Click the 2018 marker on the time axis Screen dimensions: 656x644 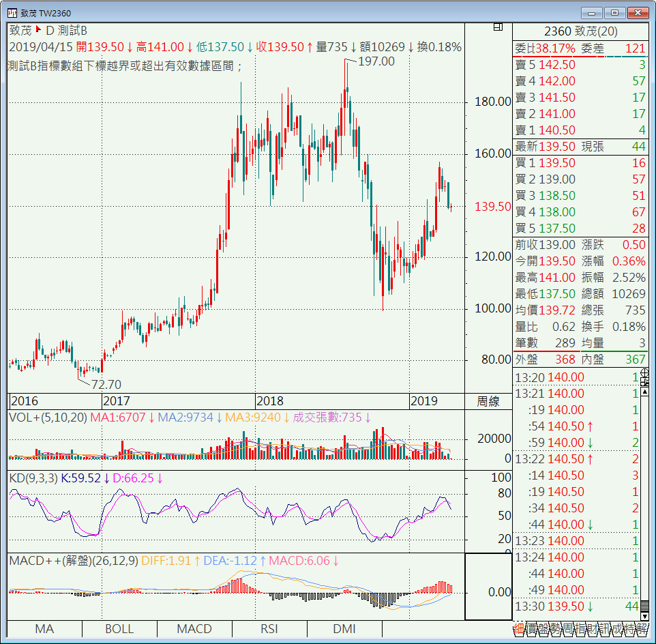(x=269, y=401)
